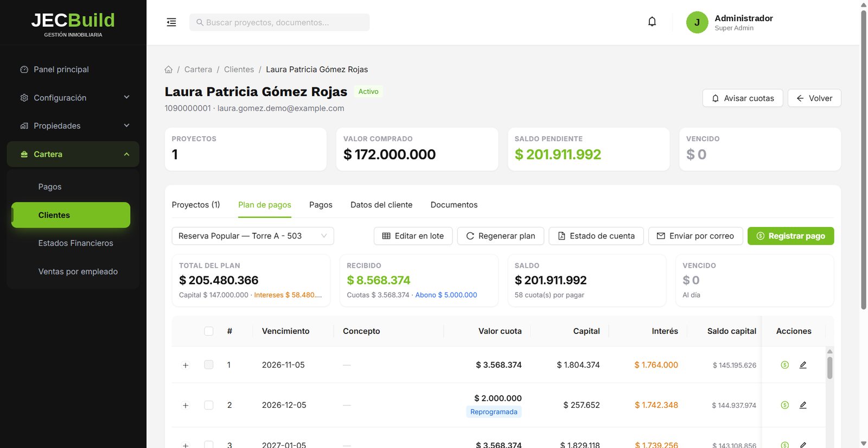Viewport: 868px width, 448px height.
Task: Expand the Propiedades menu chevron
Action: (x=126, y=125)
